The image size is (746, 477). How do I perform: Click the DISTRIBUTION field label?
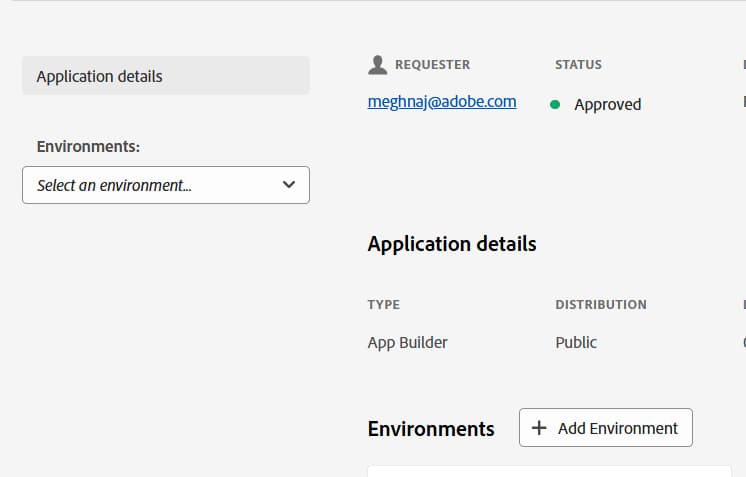600,305
